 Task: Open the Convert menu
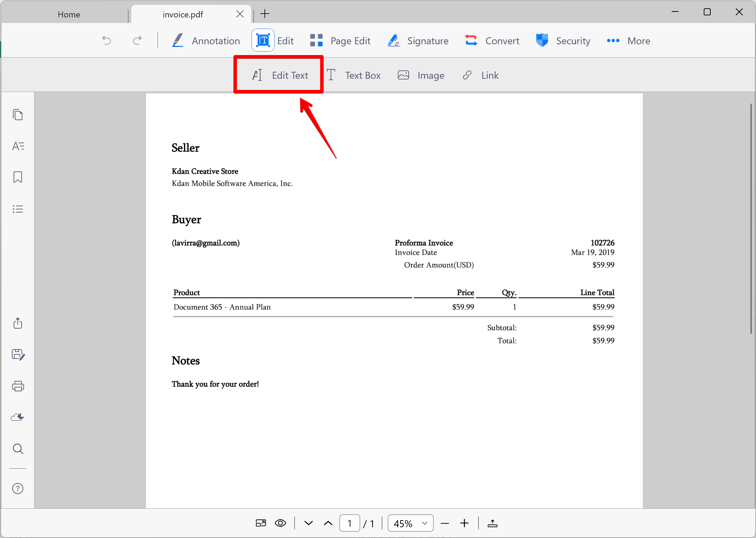(492, 41)
